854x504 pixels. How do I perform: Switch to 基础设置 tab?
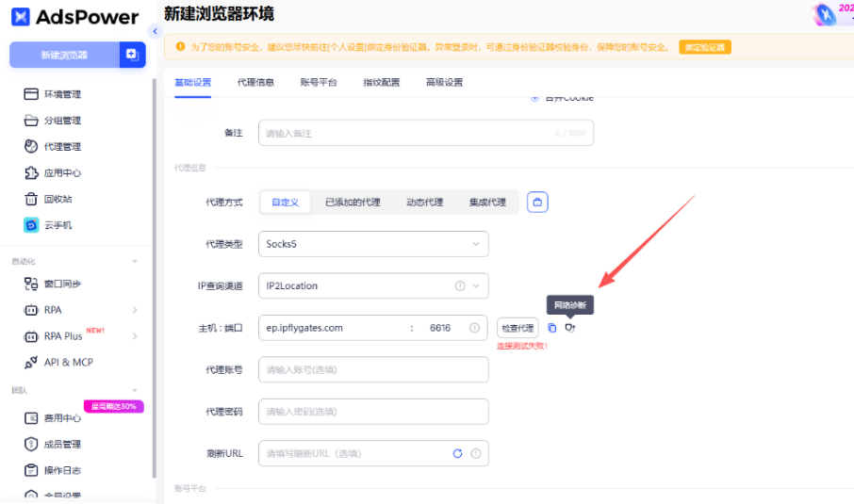pos(193,82)
